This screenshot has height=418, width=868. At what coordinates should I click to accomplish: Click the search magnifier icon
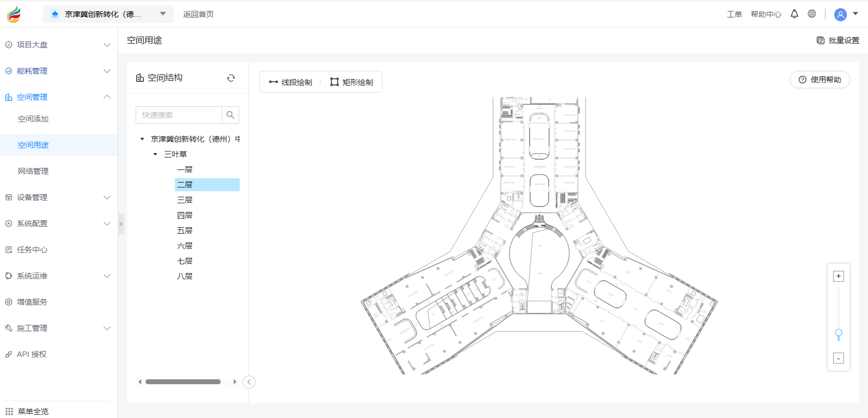pos(230,115)
